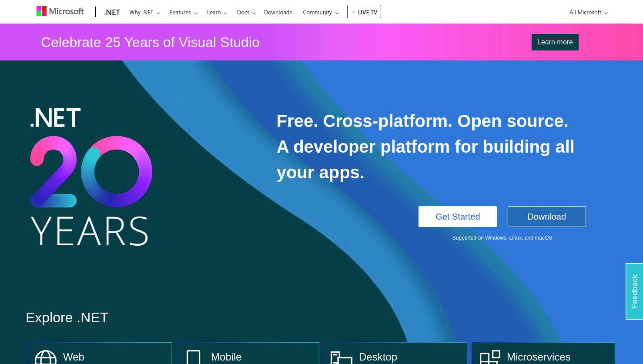
Task: Click the Web globe icon
Action: 46,357
